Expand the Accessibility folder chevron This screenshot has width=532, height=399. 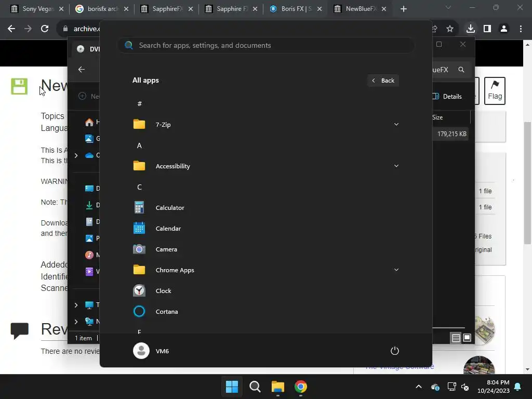(x=396, y=166)
